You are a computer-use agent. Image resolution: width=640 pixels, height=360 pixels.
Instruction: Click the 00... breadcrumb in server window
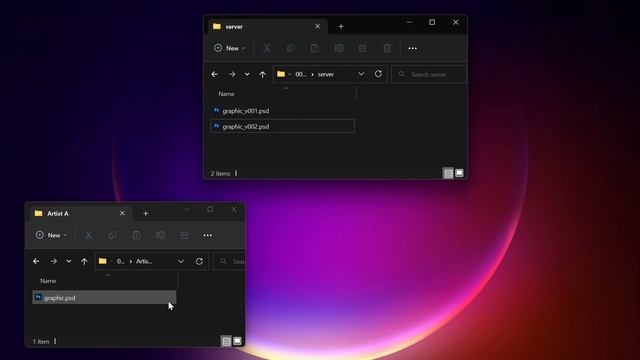click(301, 74)
